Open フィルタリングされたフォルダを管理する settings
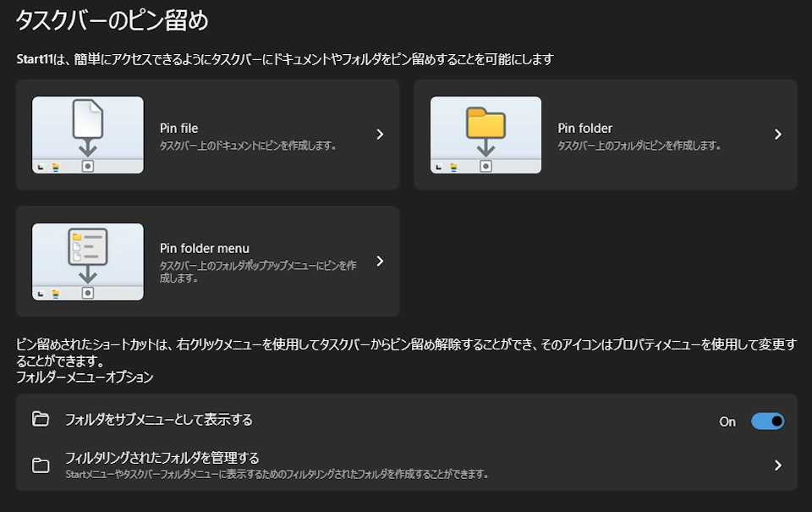Image resolution: width=812 pixels, height=512 pixels. click(407, 465)
